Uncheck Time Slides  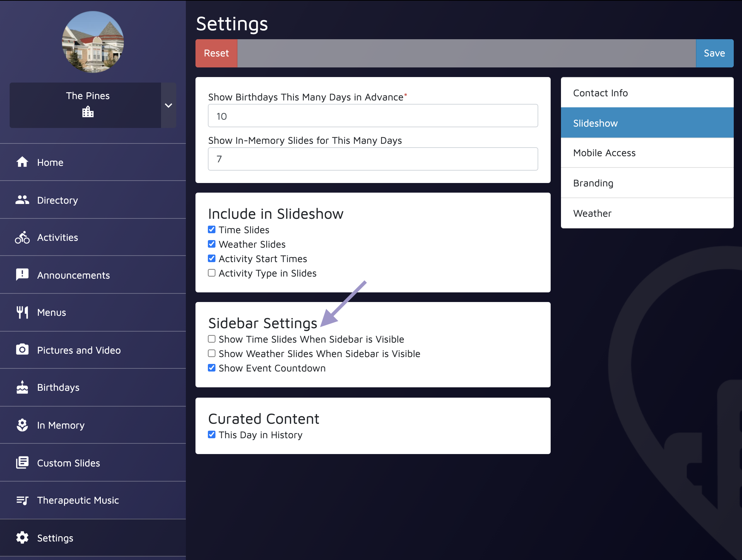pos(212,229)
